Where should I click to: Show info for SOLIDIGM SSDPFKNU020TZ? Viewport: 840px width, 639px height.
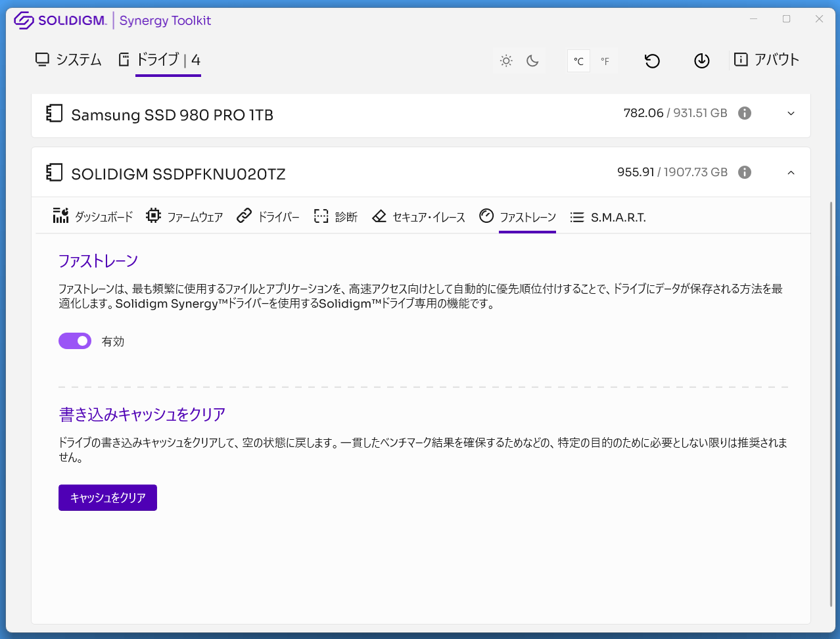[x=745, y=172]
